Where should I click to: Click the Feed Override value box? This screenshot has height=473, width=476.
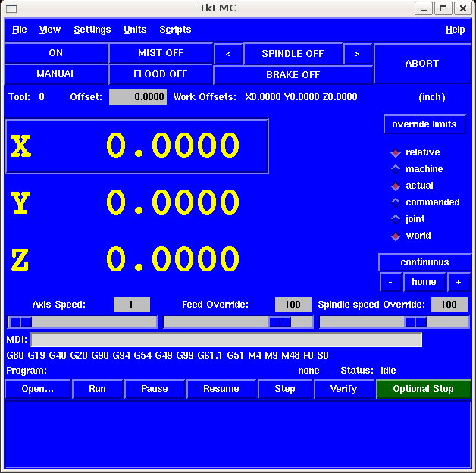[x=293, y=305]
